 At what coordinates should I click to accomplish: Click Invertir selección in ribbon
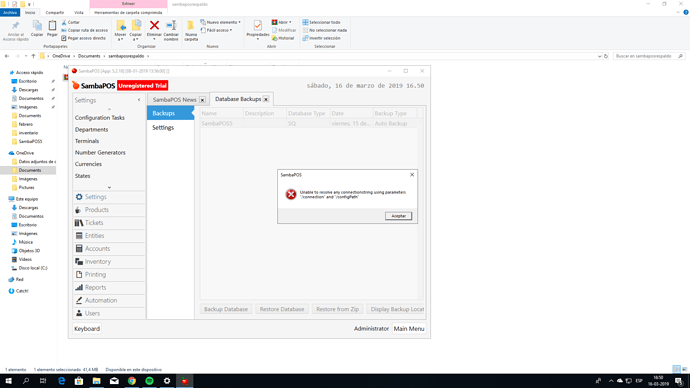(321, 38)
